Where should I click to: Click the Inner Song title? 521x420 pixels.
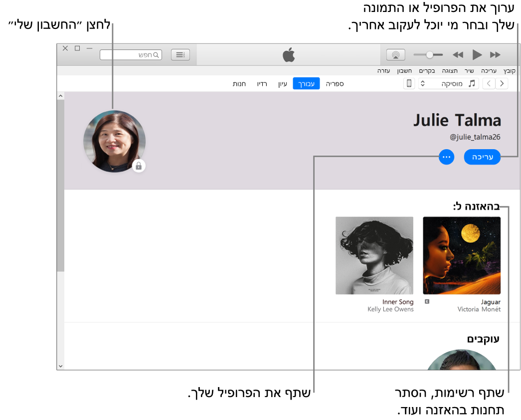coord(398,302)
